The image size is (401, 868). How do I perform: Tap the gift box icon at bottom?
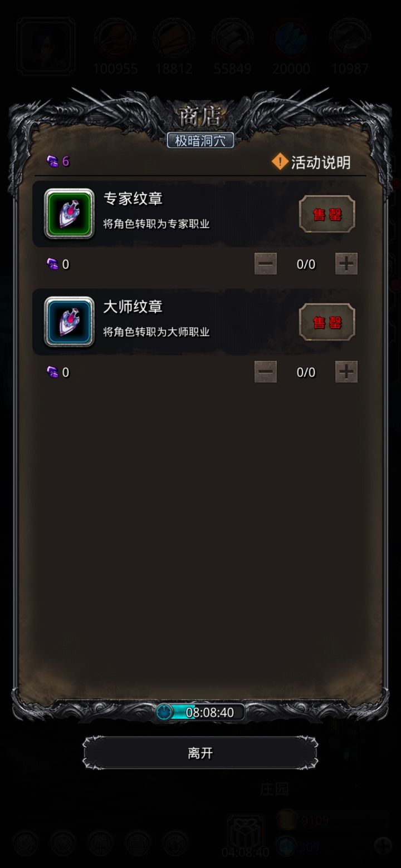246,833
